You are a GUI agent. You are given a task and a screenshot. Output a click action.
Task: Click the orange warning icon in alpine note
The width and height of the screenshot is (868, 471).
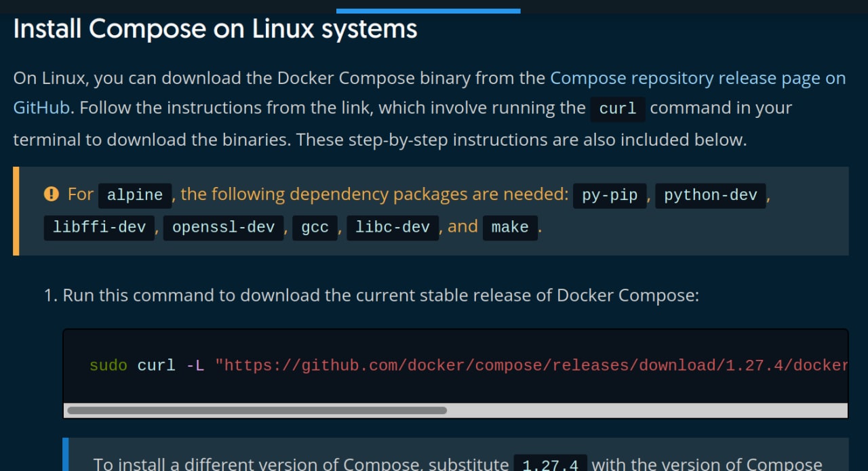pyautogui.click(x=51, y=194)
